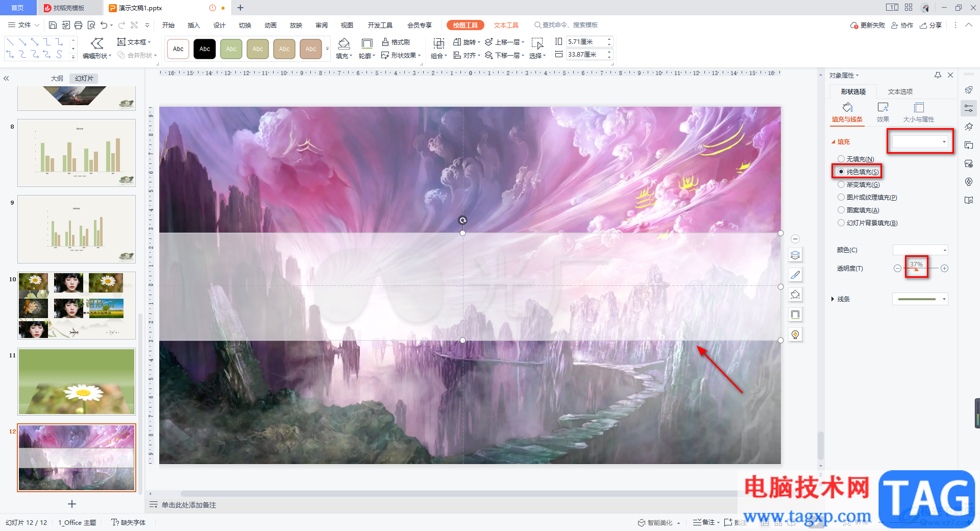The width and height of the screenshot is (980, 531).
Task: Click the Format Painter (格式刷) tool
Action: tap(396, 42)
